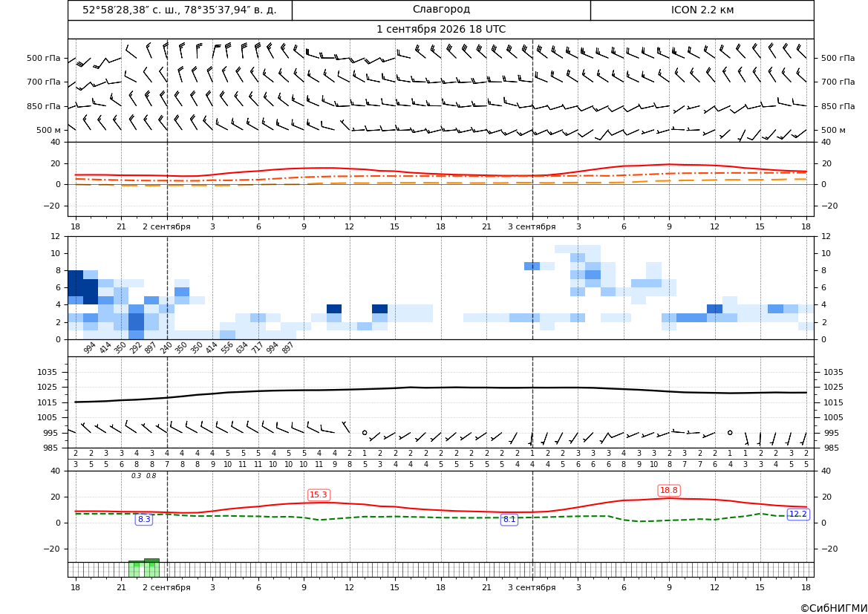Click the 850 гПа level label on the right
Viewport: 868px width, 614px height.
pos(838,106)
